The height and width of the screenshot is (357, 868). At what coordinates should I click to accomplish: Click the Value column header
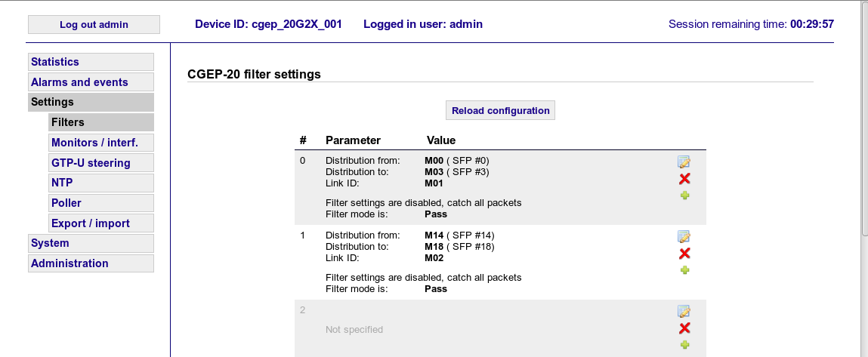click(x=441, y=140)
